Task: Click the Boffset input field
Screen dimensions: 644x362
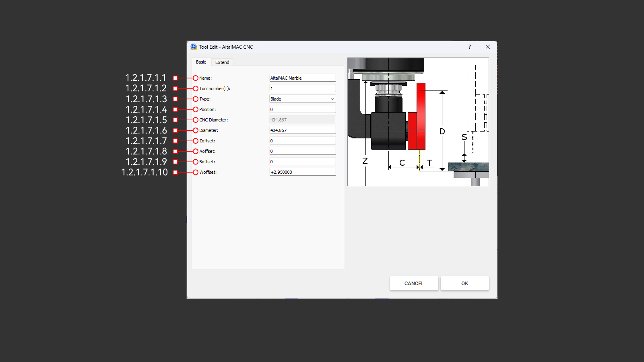Action: pos(302,162)
